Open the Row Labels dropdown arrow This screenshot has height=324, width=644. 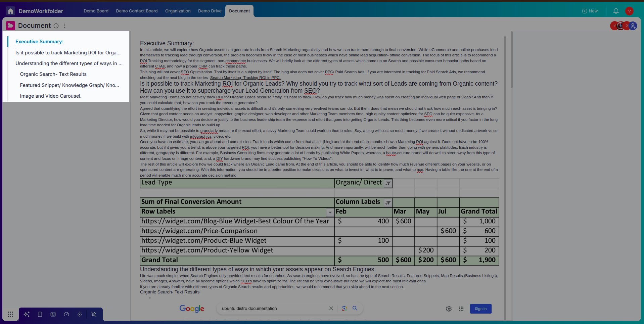330,212
